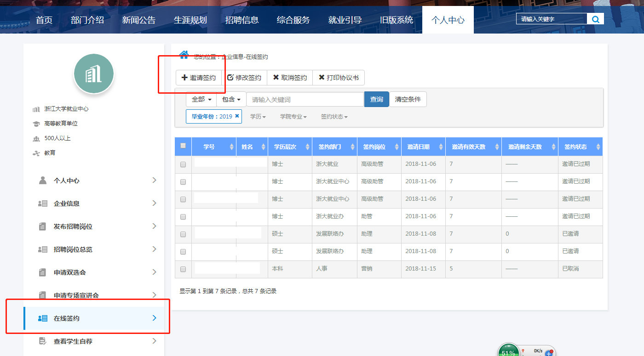Open the 签约状态 filter dropdown

334,117
